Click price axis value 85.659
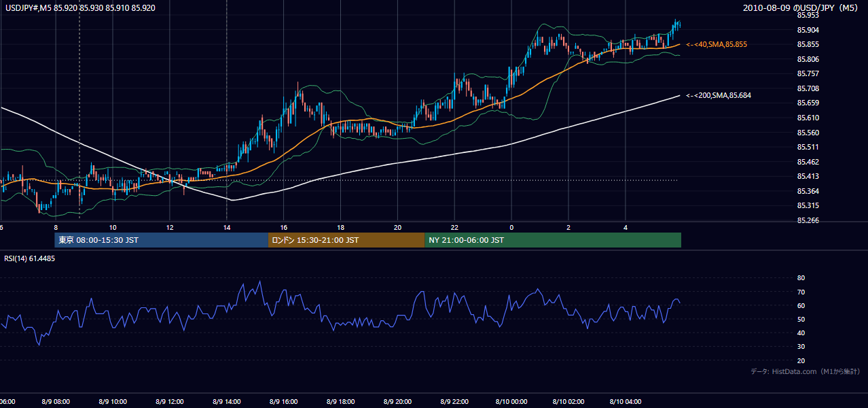The height and width of the screenshot is (408, 868). (808, 103)
